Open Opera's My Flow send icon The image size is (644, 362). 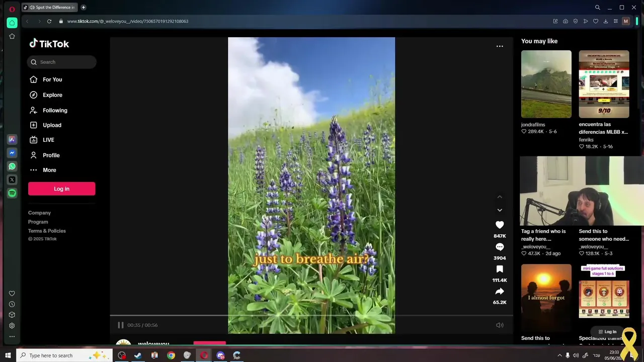(x=586, y=21)
